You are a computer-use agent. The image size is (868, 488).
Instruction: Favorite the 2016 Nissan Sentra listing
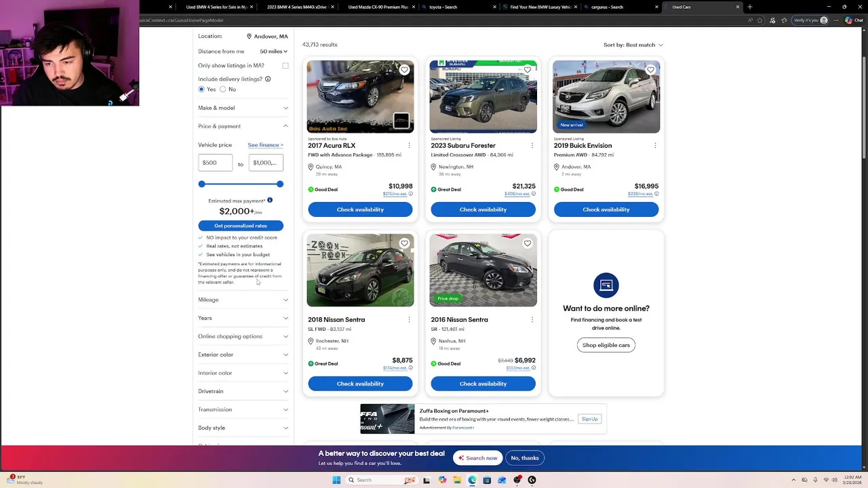527,243
